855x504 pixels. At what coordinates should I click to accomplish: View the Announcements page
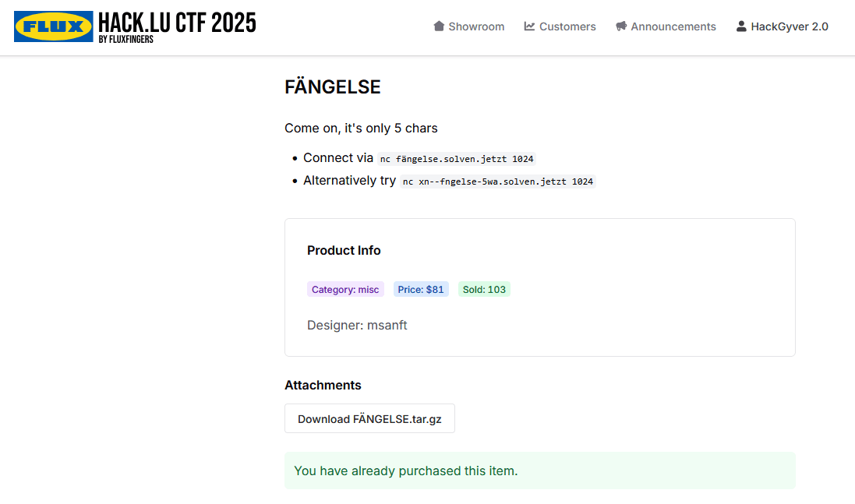(672, 26)
